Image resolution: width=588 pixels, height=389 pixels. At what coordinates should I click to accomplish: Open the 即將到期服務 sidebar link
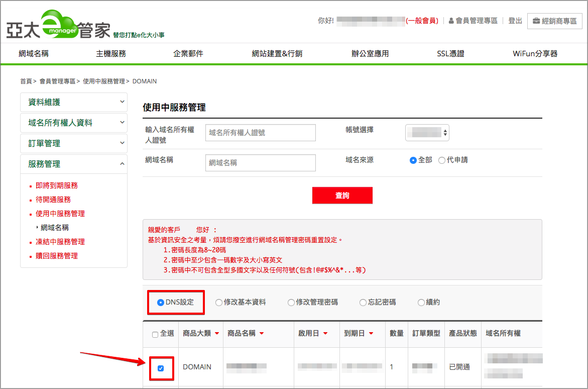click(x=57, y=185)
